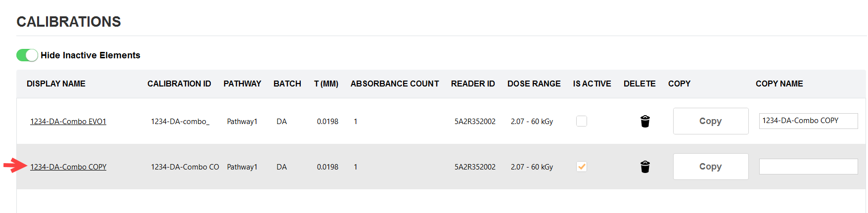Click the T (MM) column header

pyautogui.click(x=326, y=84)
